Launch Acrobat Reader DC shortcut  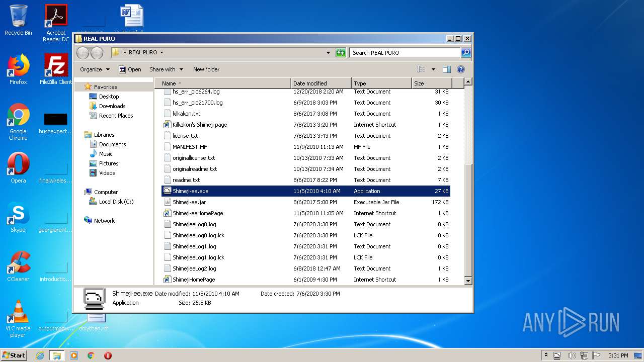click(x=56, y=23)
